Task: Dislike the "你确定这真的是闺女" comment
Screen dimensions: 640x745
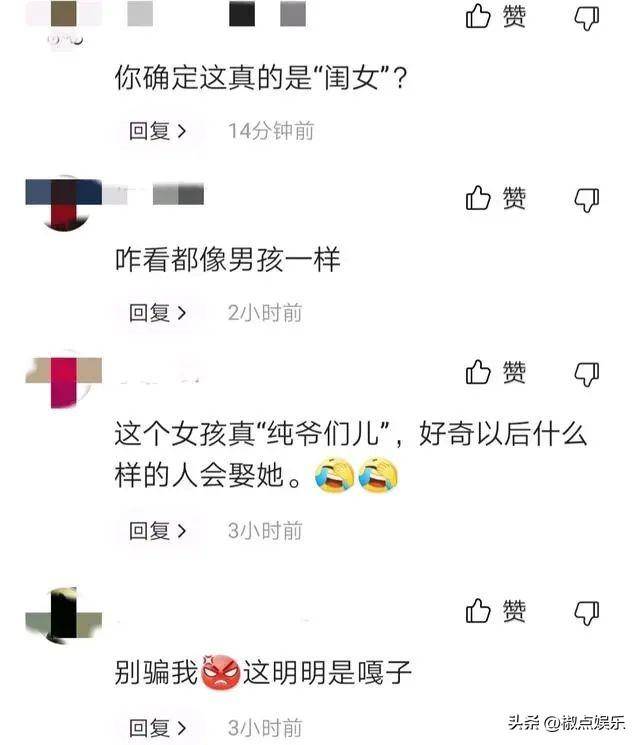Action: pyautogui.click(x=587, y=19)
